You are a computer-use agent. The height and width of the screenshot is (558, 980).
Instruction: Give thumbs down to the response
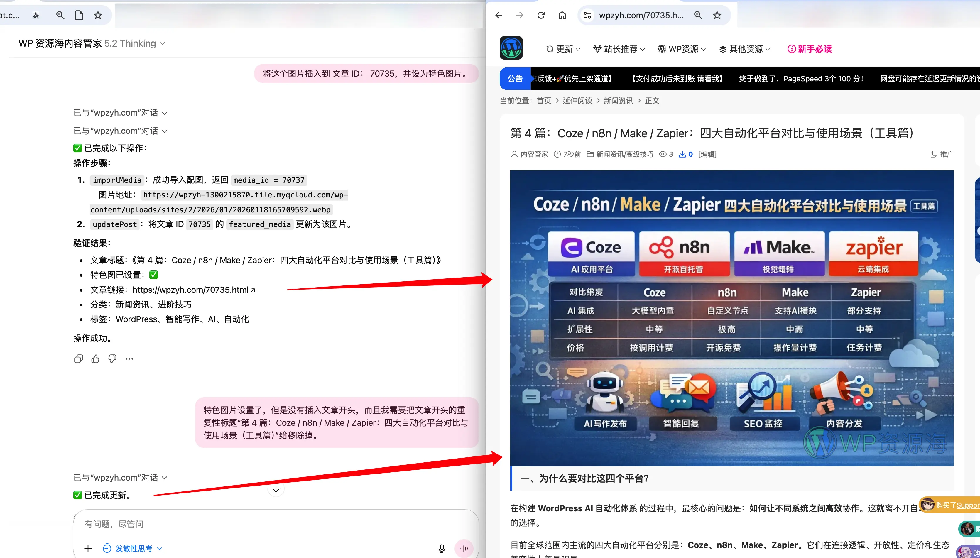112,359
